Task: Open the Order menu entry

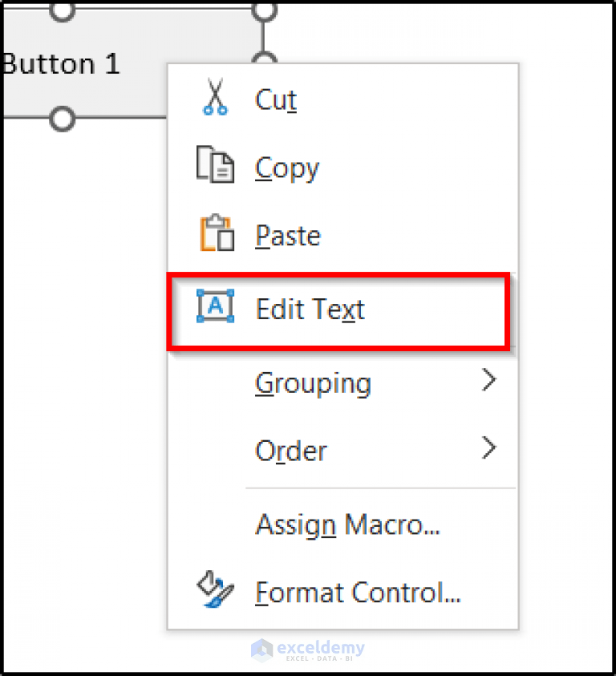Action: (290, 450)
